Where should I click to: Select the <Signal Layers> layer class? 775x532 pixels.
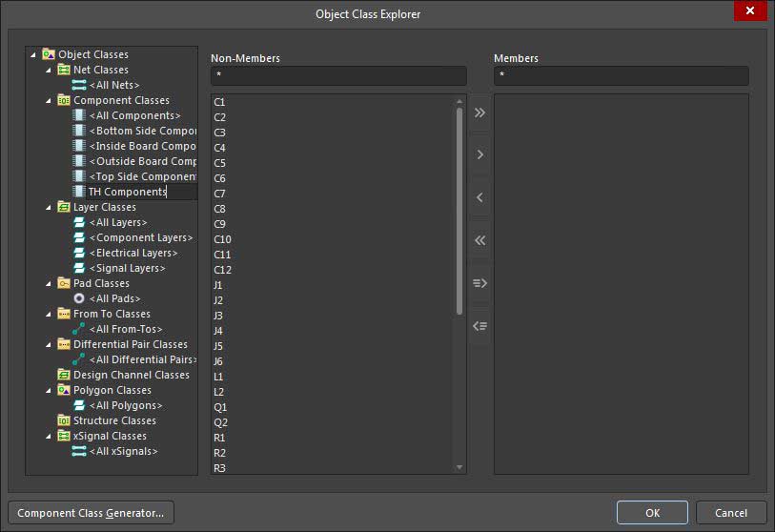pyautogui.click(x=127, y=268)
